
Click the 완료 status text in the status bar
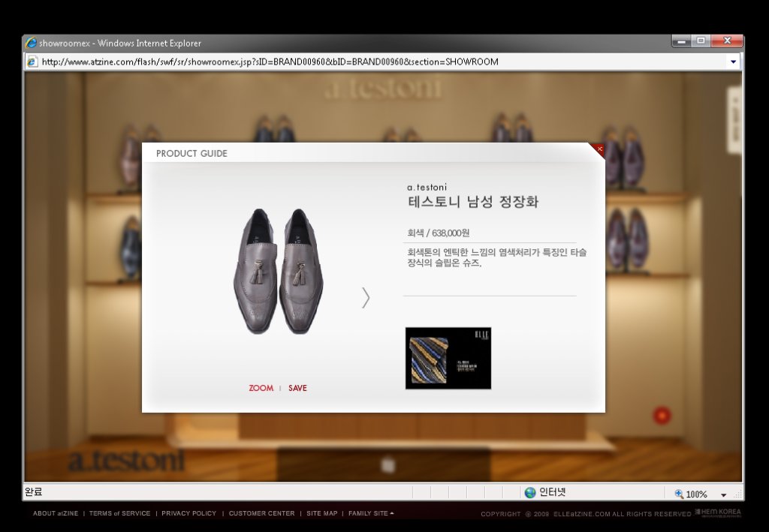click(34, 491)
